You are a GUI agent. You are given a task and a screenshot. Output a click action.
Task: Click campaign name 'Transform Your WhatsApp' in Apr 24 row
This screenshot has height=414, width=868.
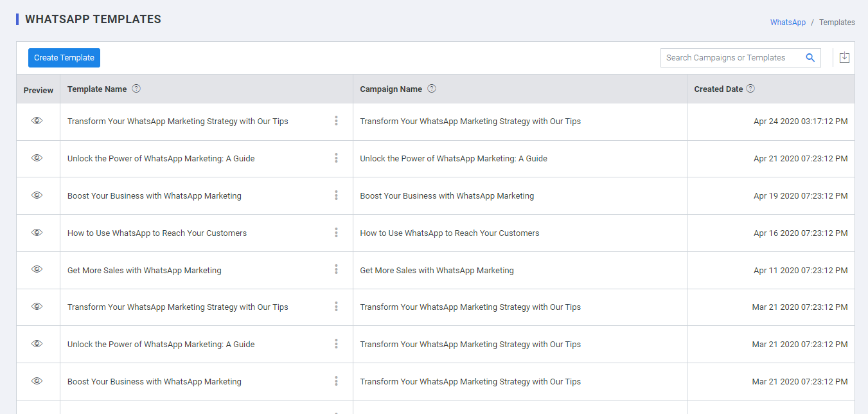pyautogui.click(x=470, y=122)
